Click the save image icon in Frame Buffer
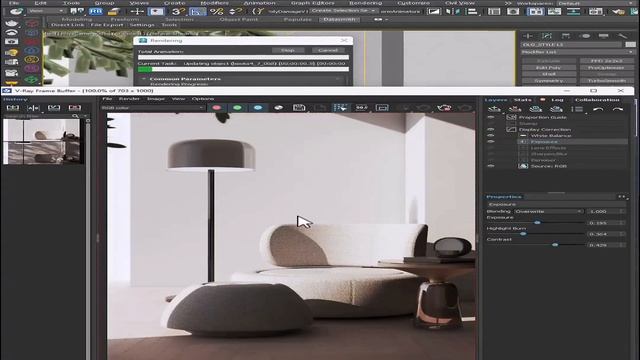 click(x=299, y=108)
